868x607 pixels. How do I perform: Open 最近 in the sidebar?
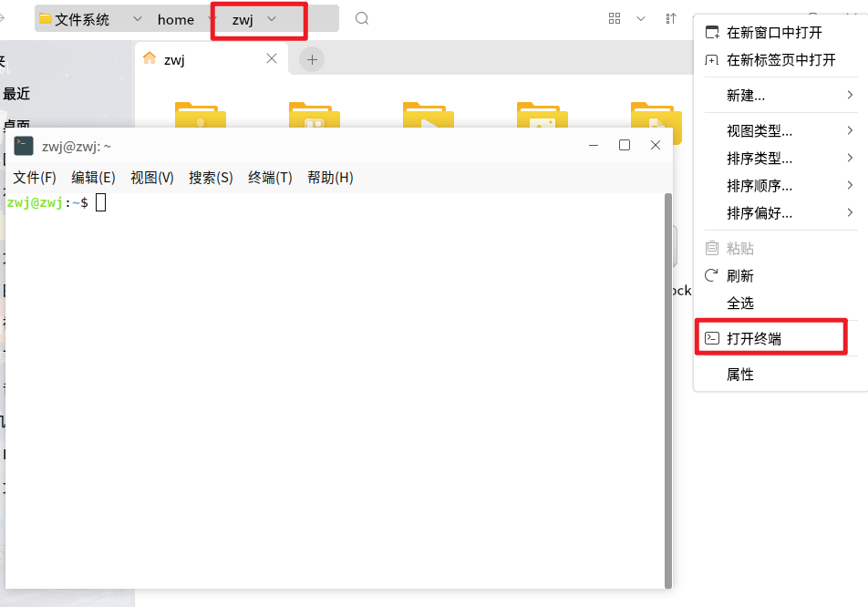click(x=16, y=94)
